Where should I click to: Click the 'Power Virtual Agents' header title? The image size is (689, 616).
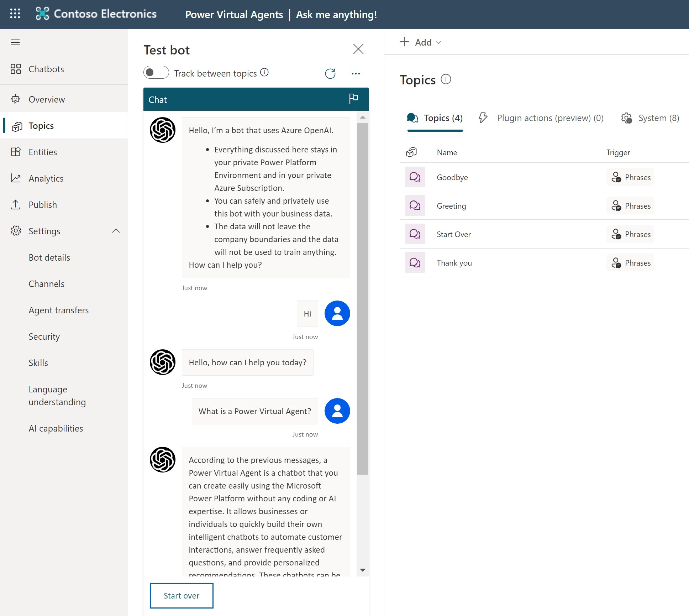[234, 15]
